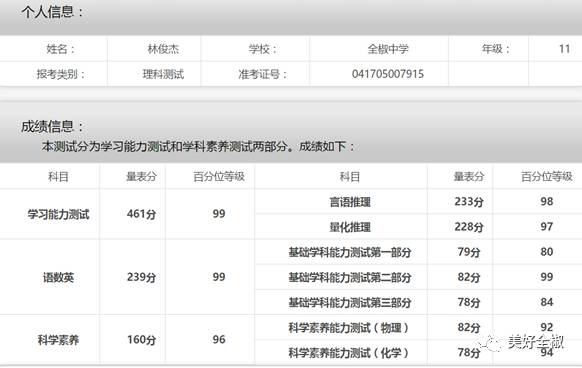Click the score 160分

pos(141,340)
